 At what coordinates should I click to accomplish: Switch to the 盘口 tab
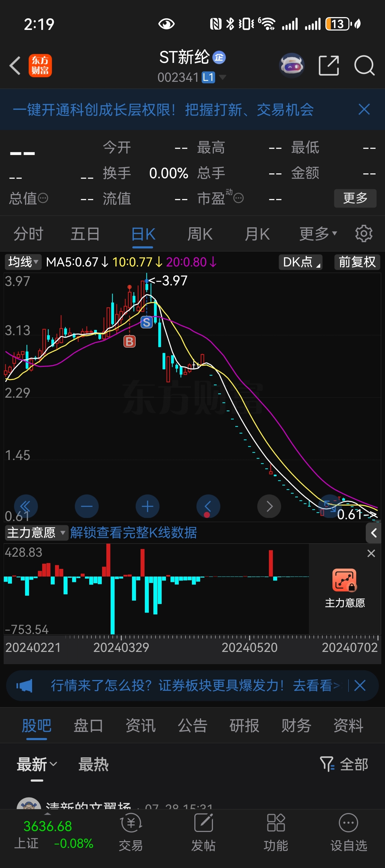tap(88, 725)
